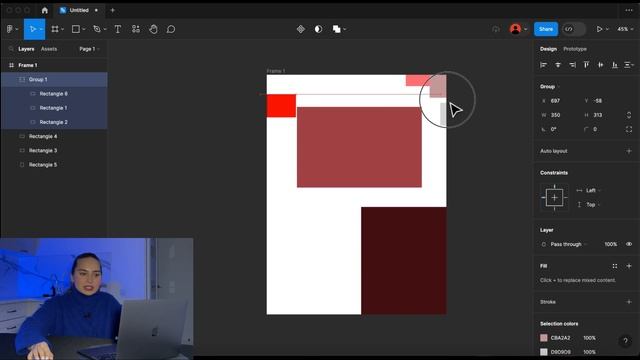Select the Frame tool
This screenshot has height=360, width=640.
coord(55,29)
